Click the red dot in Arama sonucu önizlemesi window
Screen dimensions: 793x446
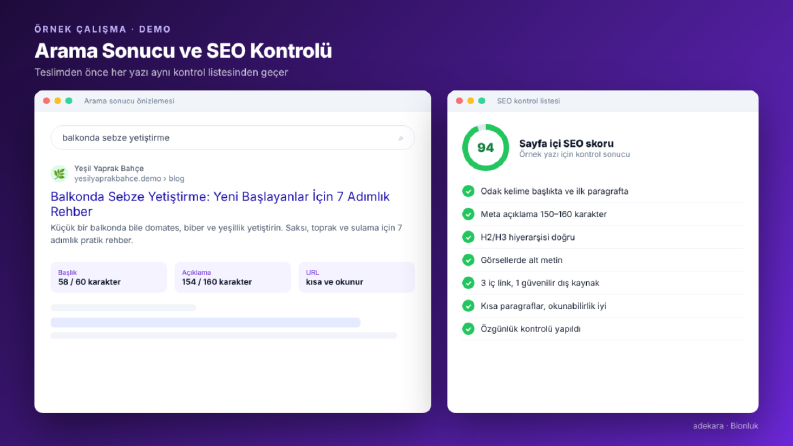point(47,101)
